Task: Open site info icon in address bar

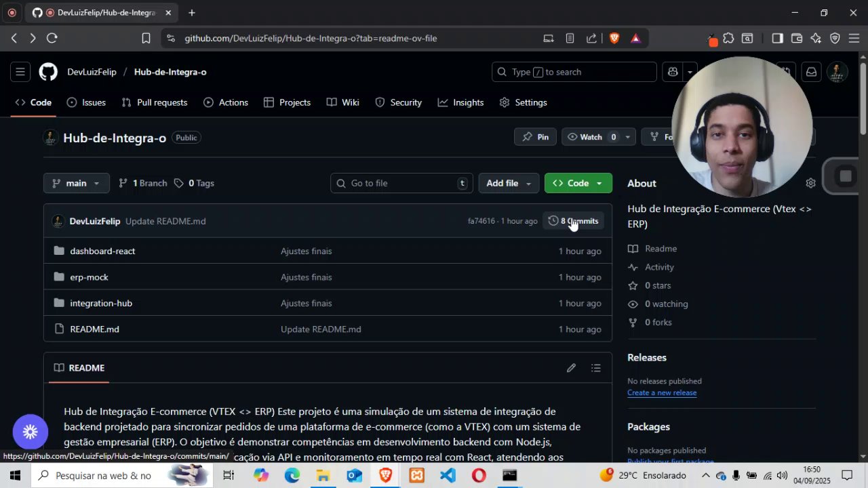Action: tap(170, 39)
